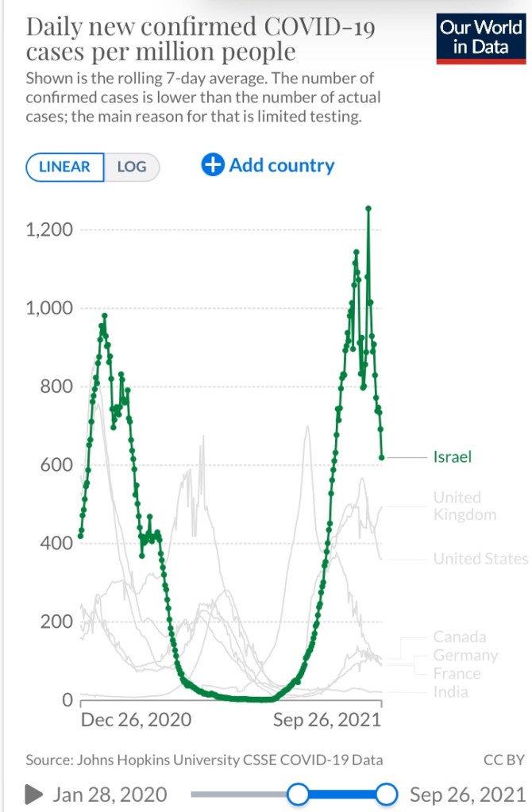Click the final Israel data point

pos(382,457)
